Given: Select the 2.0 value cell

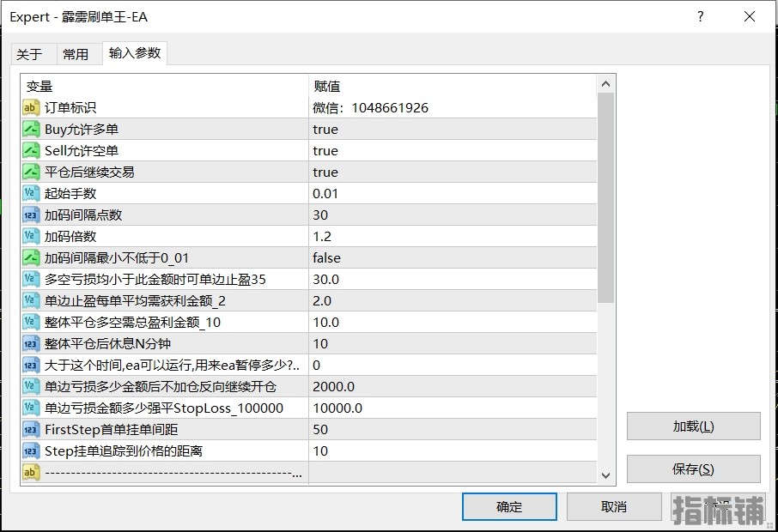Looking at the screenshot, I should coord(453,300).
